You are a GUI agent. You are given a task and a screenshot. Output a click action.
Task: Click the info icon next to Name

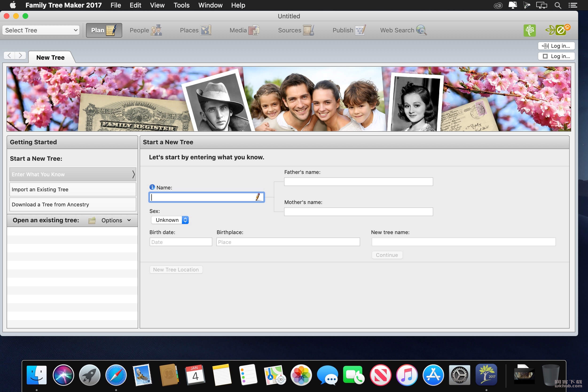coord(152,187)
